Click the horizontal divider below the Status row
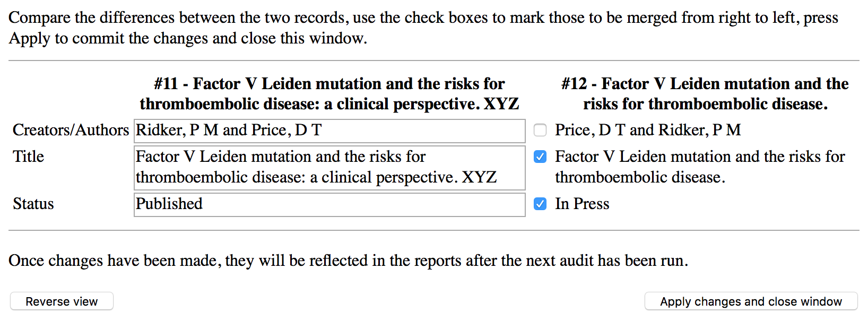 point(433,231)
